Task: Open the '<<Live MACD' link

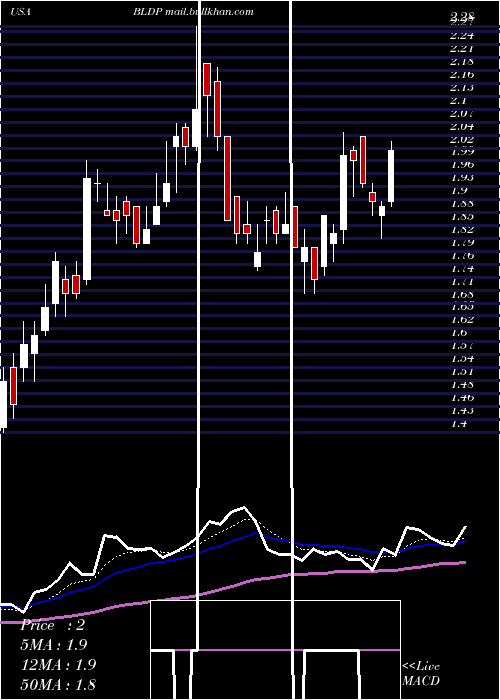Action: (421, 673)
